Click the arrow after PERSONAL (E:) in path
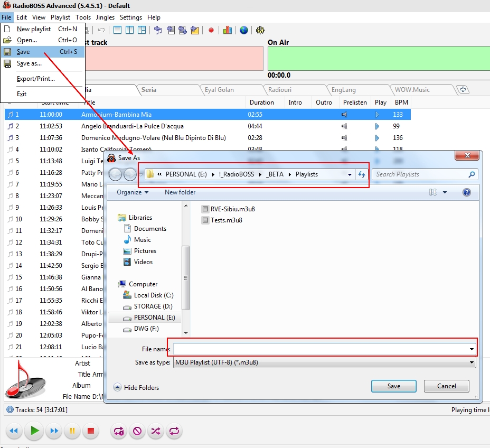 point(213,174)
